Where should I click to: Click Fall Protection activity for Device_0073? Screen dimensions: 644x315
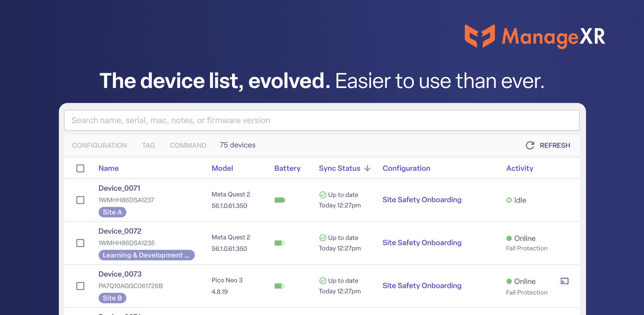point(527,293)
